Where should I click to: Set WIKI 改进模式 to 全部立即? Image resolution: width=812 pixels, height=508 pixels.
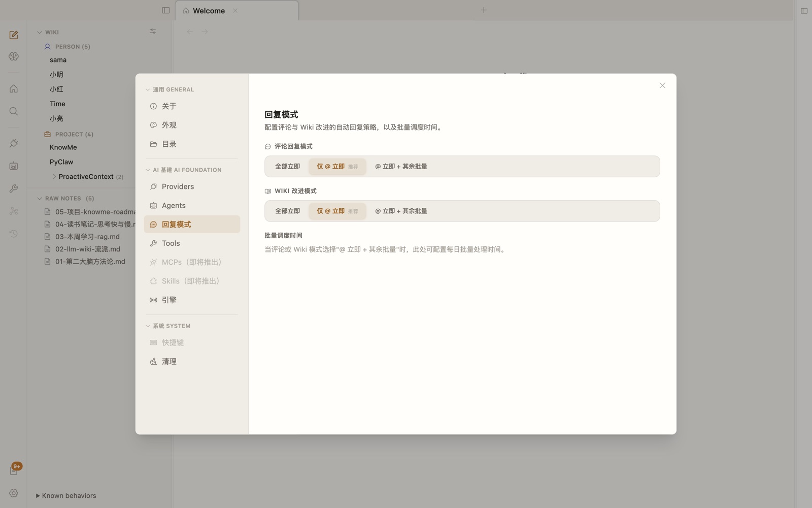point(287,211)
